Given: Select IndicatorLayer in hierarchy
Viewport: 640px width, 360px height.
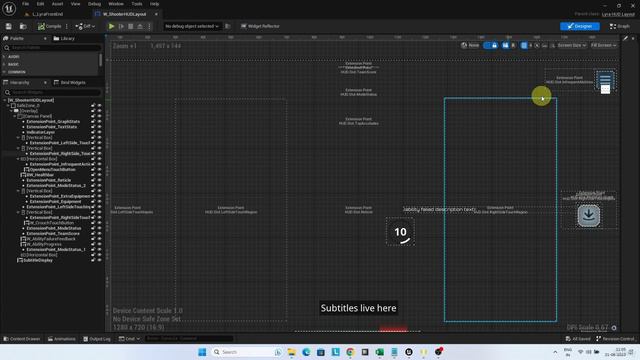Looking at the screenshot, I should 40,132.
